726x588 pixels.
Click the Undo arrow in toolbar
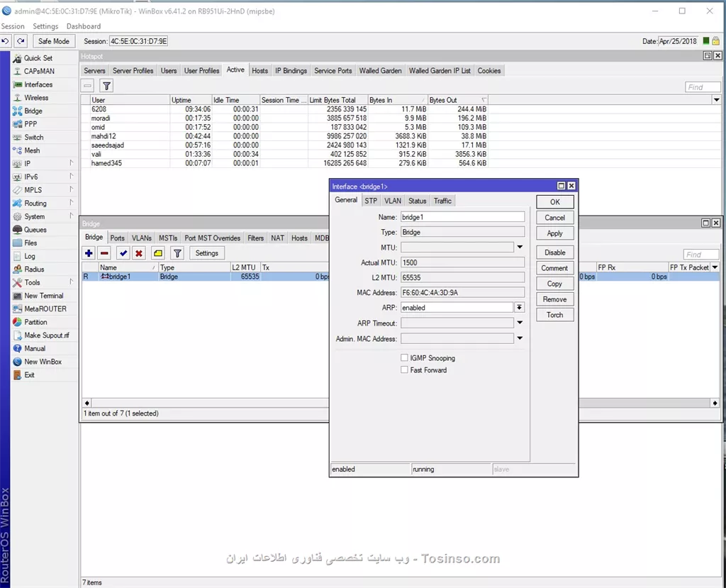[6, 41]
